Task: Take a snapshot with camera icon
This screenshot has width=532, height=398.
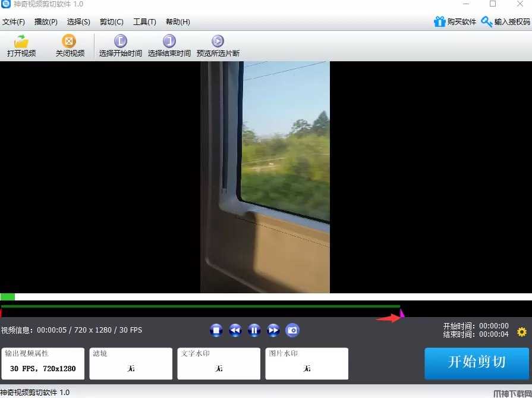Action: [x=292, y=330]
